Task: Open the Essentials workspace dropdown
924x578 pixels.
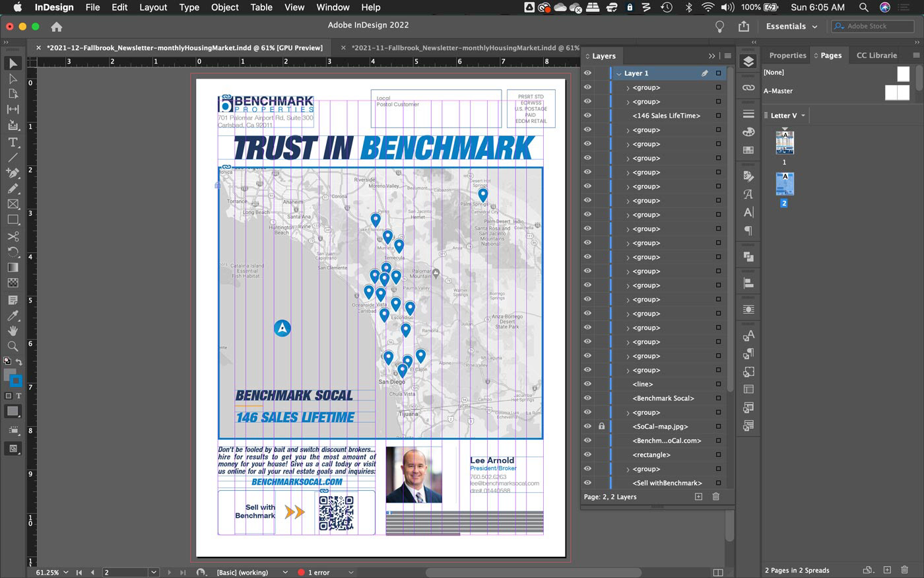Action: tap(791, 26)
